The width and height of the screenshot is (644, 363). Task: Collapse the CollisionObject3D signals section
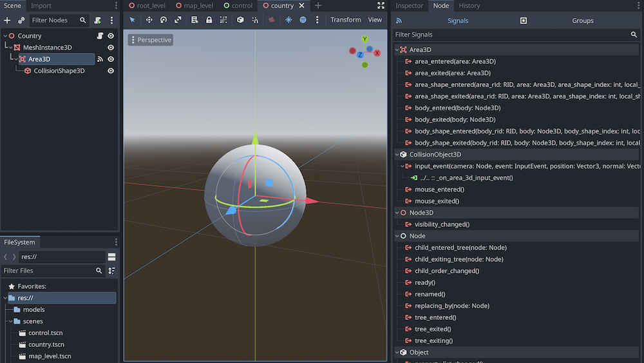click(397, 155)
